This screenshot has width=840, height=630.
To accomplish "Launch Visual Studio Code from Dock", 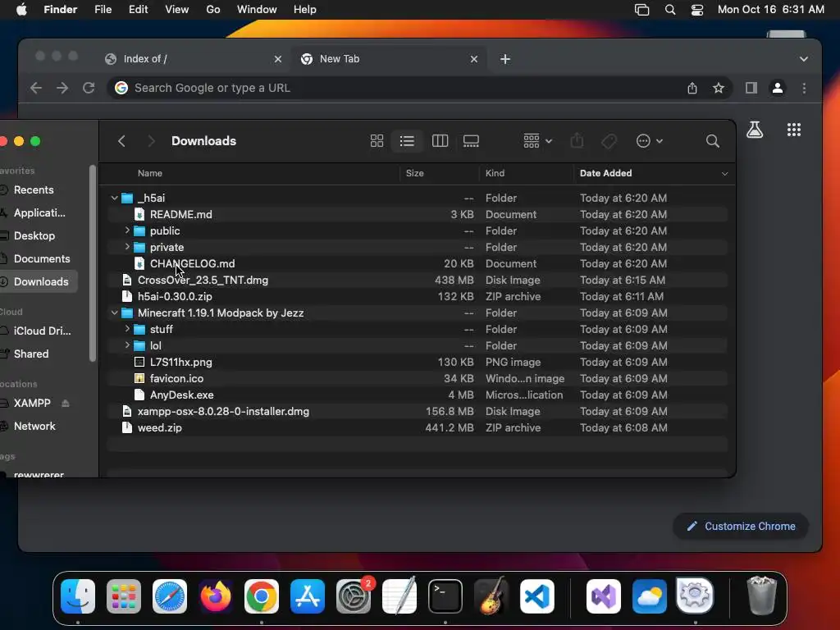I will (x=537, y=596).
